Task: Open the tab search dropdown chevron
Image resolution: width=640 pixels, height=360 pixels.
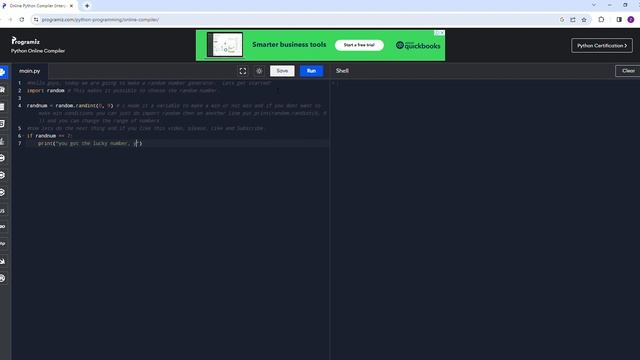Action: 594,5
